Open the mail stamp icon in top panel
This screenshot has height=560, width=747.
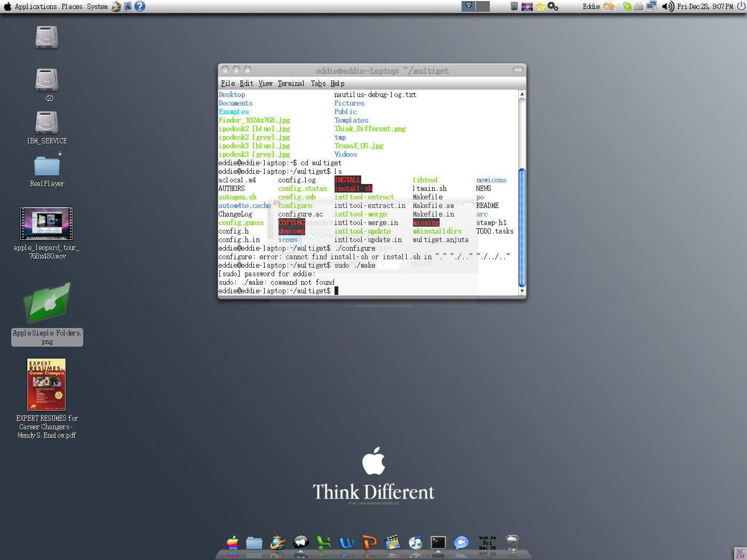pyautogui.click(x=128, y=6)
